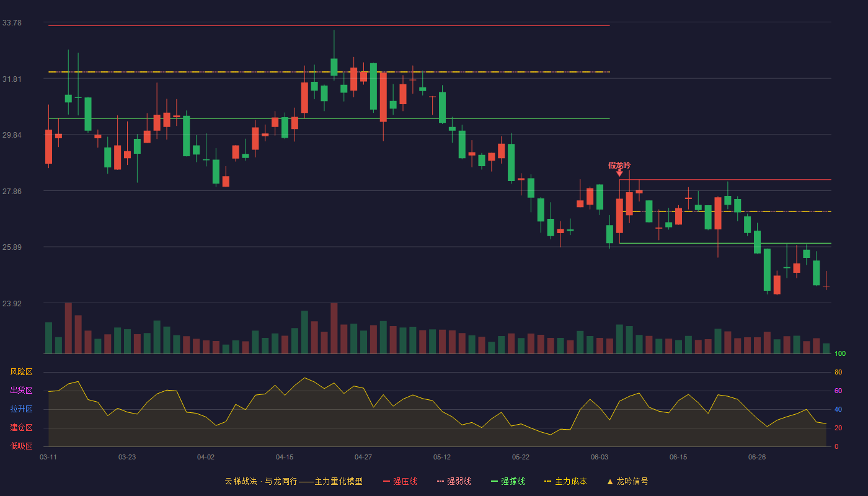The width and height of the screenshot is (868, 496).
Task: Click the 04-02 date axis label
Action: 206,457
